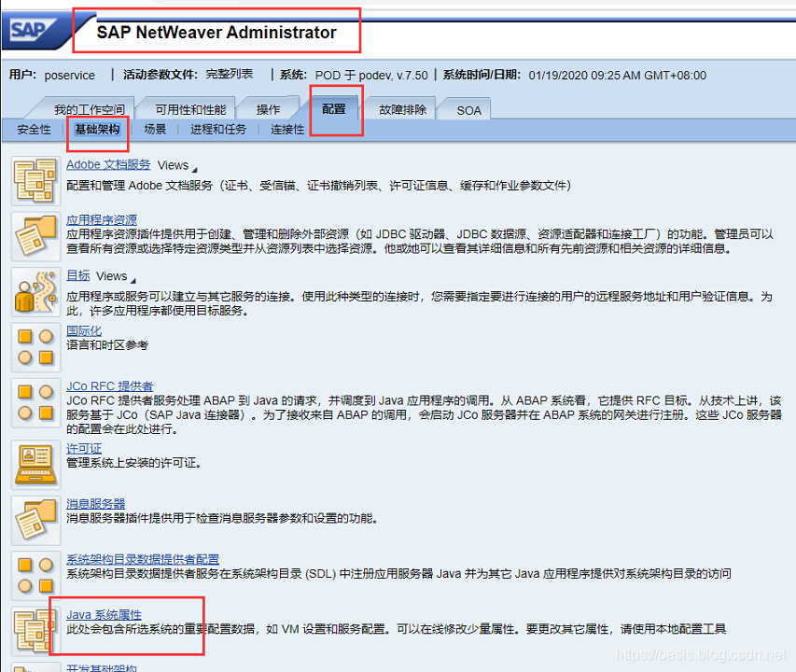This screenshot has height=672, width=796.
Task: Open the 故障排除 tab
Action: click(402, 109)
